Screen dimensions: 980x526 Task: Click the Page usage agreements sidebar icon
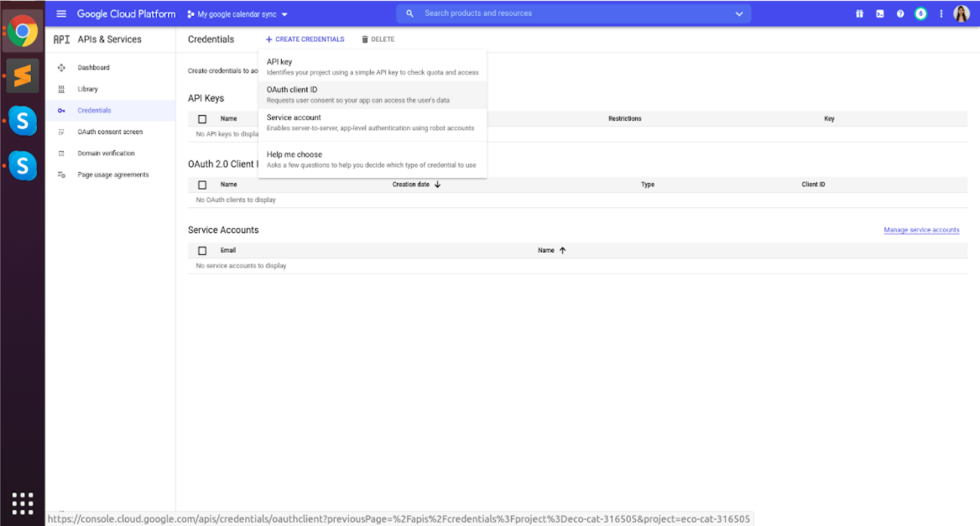[61, 175]
